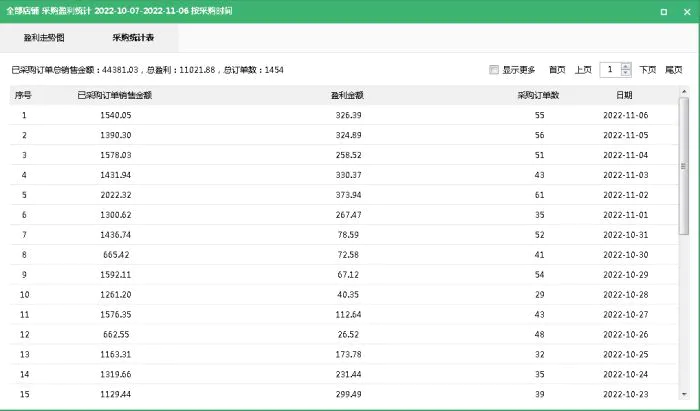Select the 采购统计表 tab
This screenshot has width=700, height=411.
coord(133,37)
